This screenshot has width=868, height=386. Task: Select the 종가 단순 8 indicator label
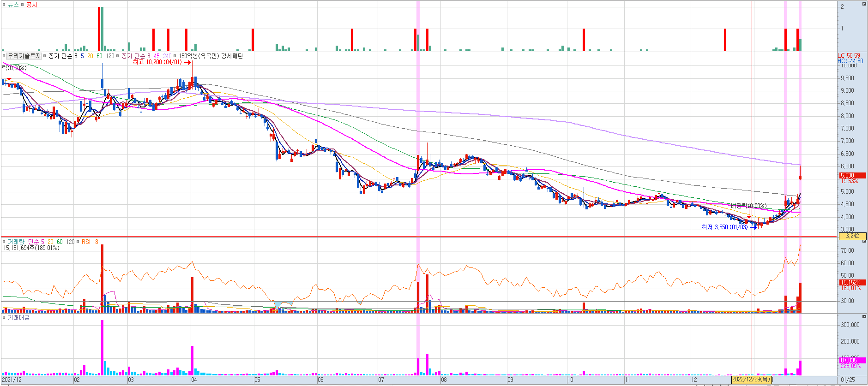pos(136,56)
